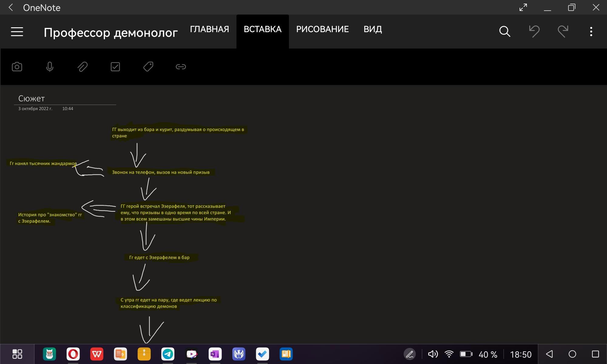Toggle the pen writing mode in taskbar
The width and height of the screenshot is (607, 364).
tap(410, 354)
